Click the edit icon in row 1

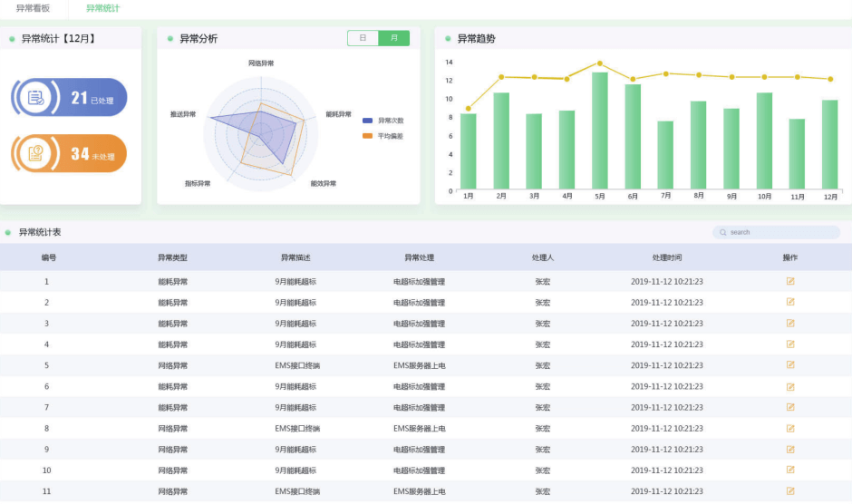point(790,281)
